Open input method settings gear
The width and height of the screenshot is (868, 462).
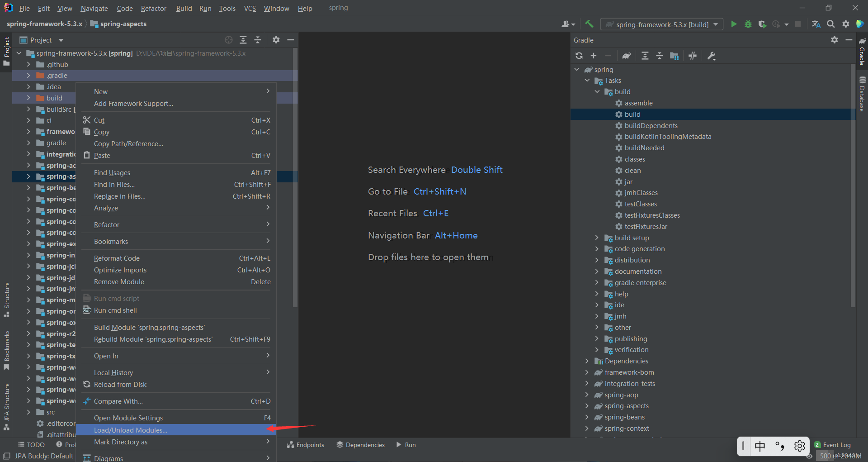point(800,446)
